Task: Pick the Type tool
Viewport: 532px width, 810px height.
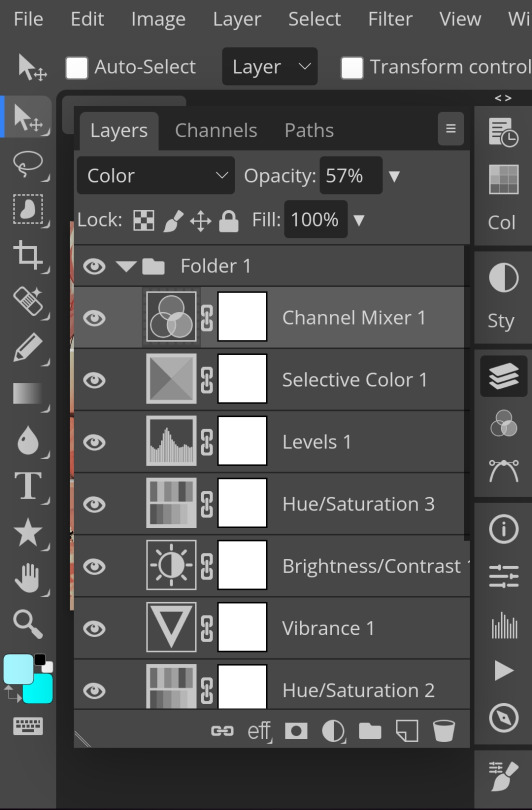Action: click(28, 486)
